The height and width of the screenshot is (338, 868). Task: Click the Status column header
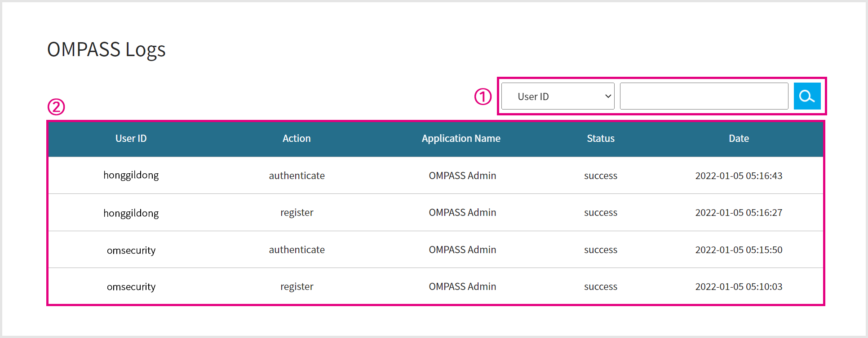(600, 139)
